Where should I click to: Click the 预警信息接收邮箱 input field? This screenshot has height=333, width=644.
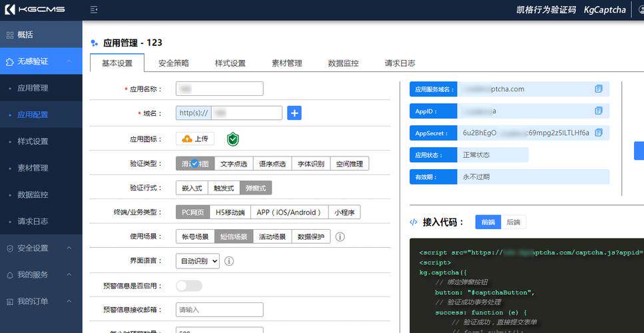(x=219, y=310)
